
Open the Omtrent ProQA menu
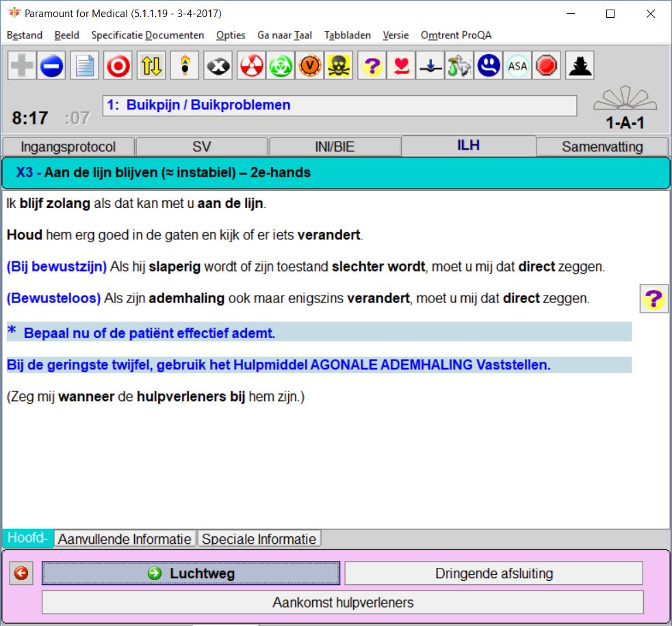(456, 35)
